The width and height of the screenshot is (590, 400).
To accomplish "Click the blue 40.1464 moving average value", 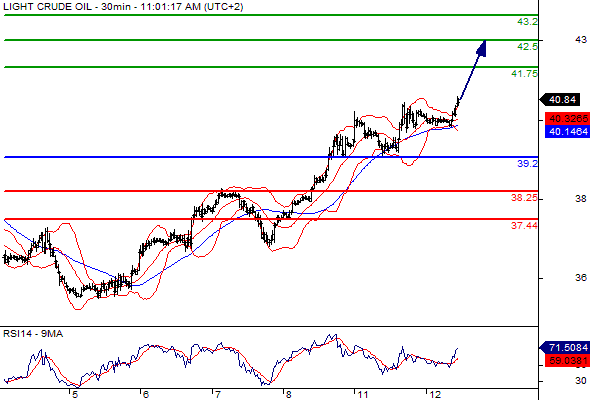I will pos(568,132).
